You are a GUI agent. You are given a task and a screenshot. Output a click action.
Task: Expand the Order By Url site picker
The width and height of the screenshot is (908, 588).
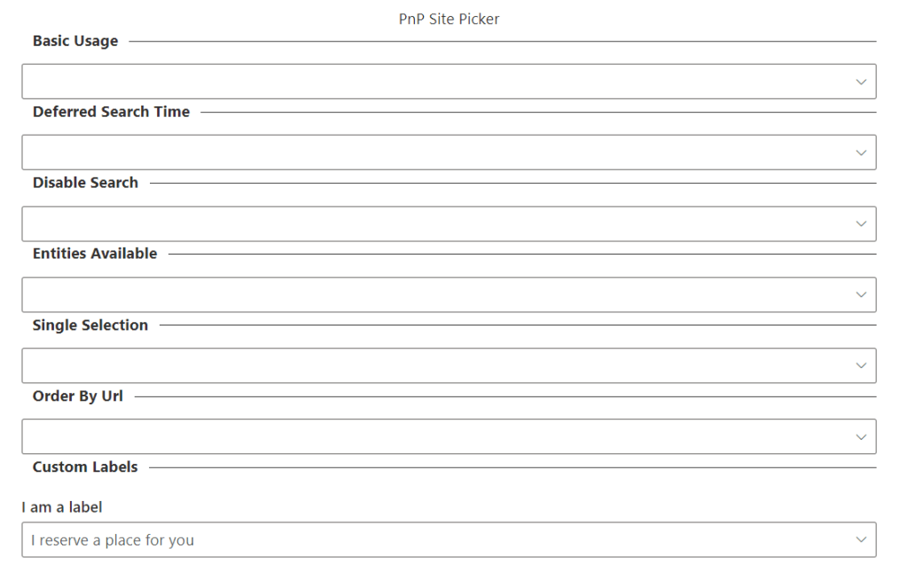click(x=434, y=436)
